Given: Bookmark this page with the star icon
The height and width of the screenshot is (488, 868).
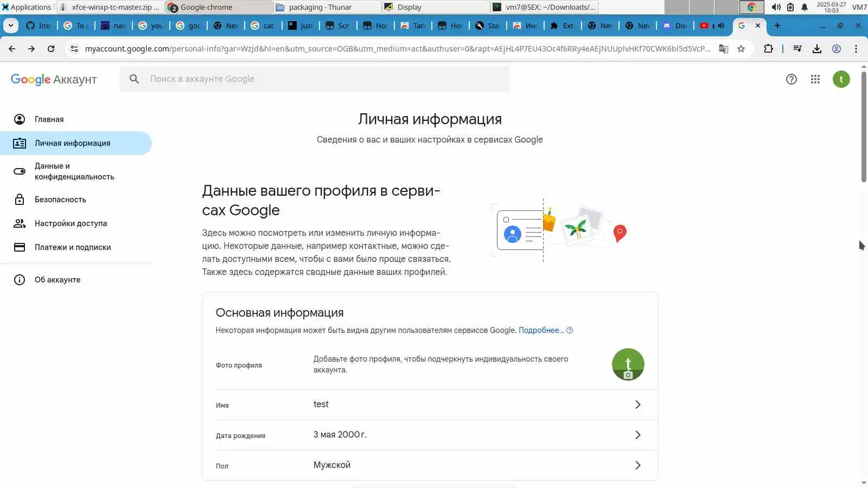Looking at the screenshot, I should click(x=741, y=49).
